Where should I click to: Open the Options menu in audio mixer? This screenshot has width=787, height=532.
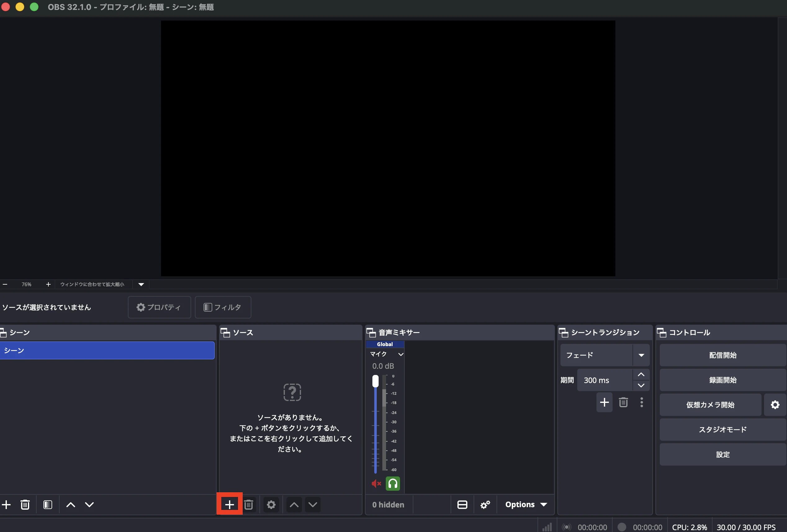point(526,505)
